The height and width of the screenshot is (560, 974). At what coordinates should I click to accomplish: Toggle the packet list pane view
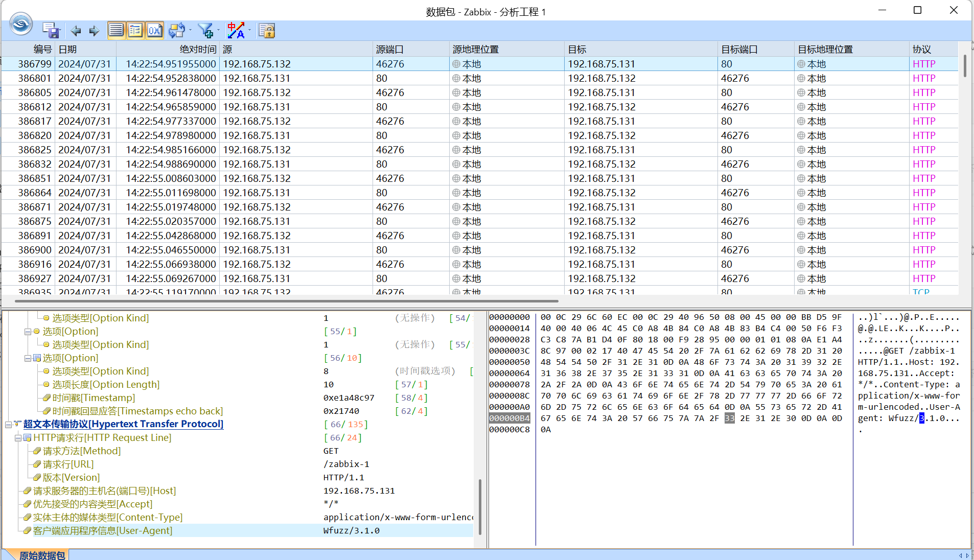[116, 31]
